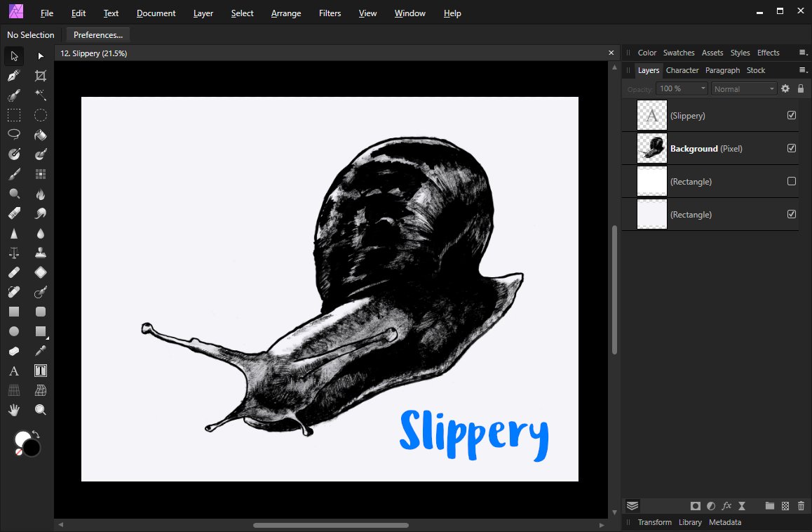Click the Preferences... button
The width and height of the screenshot is (812, 532).
pos(98,34)
